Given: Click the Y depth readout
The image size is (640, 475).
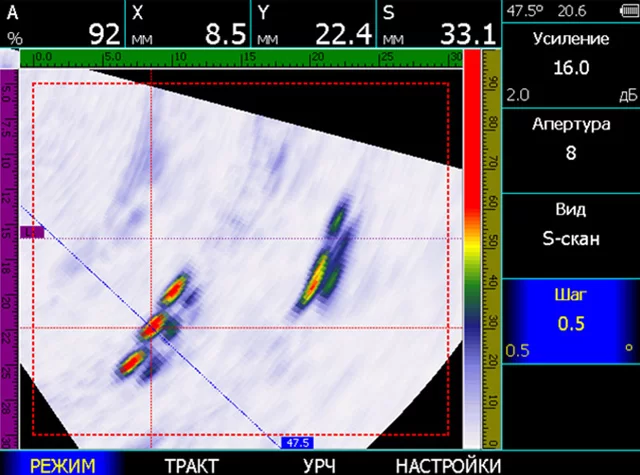Looking at the screenshot, I should coord(314,25).
